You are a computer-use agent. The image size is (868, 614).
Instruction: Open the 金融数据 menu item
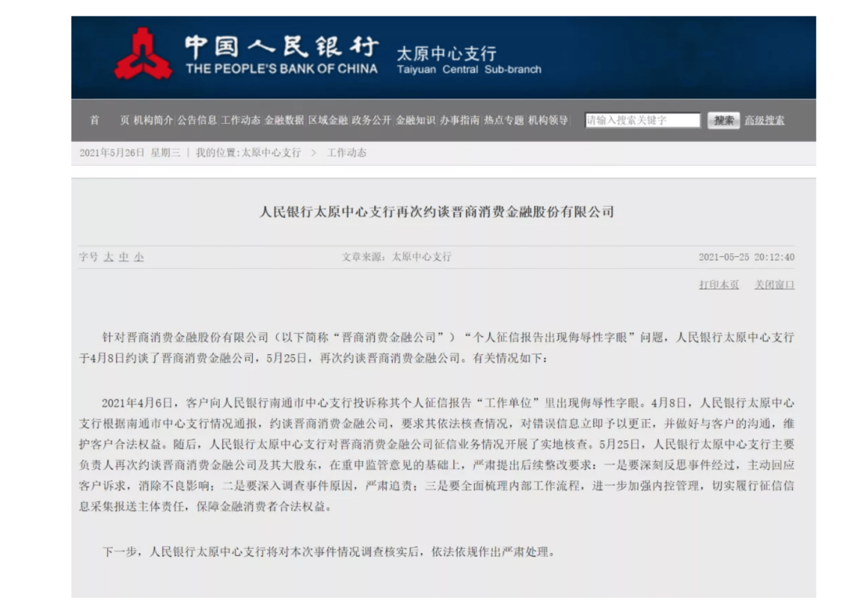click(284, 121)
